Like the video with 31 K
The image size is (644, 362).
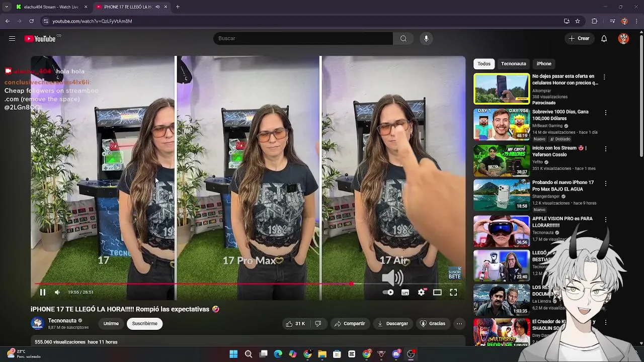(295, 324)
